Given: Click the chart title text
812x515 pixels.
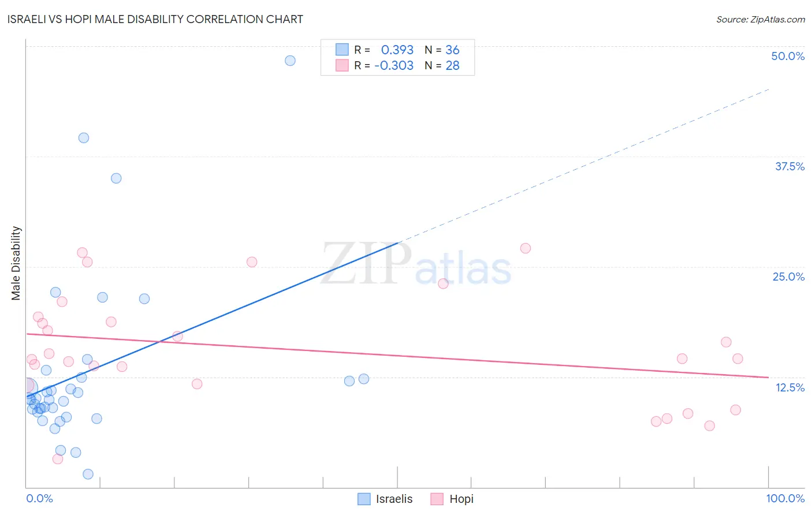Looking at the screenshot, I should (155, 19).
